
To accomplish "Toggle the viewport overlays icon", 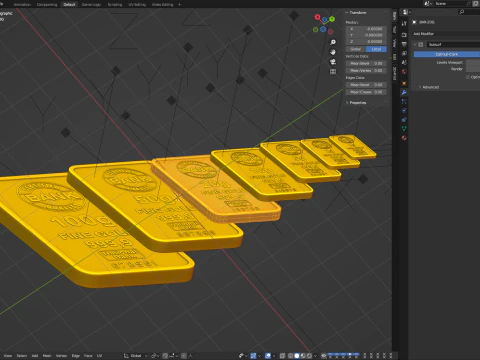I will click(268, 356).
